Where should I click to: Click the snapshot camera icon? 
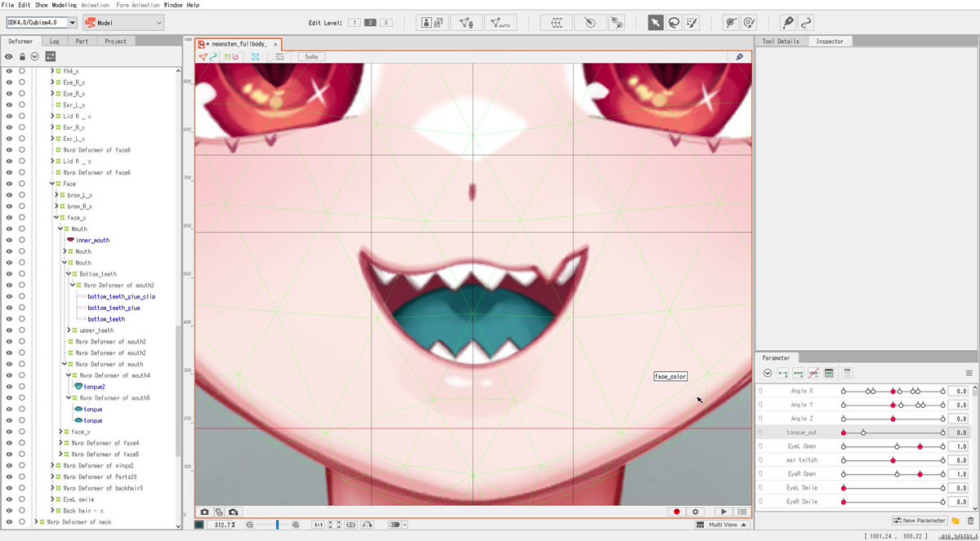205,512
